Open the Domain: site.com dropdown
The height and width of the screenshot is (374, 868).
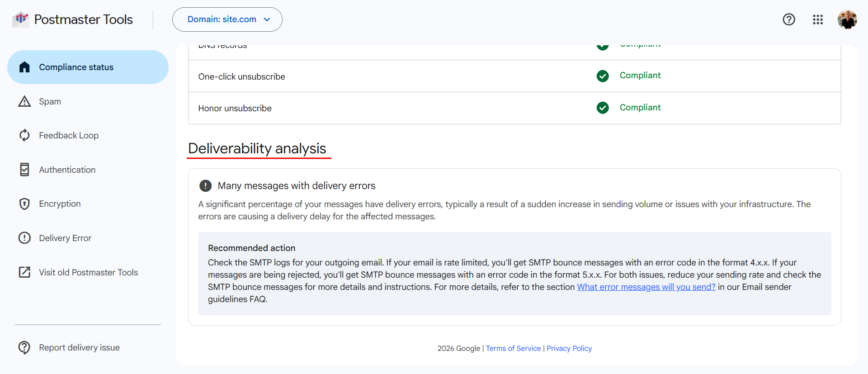pyautogui.click(x=227, y=19)
